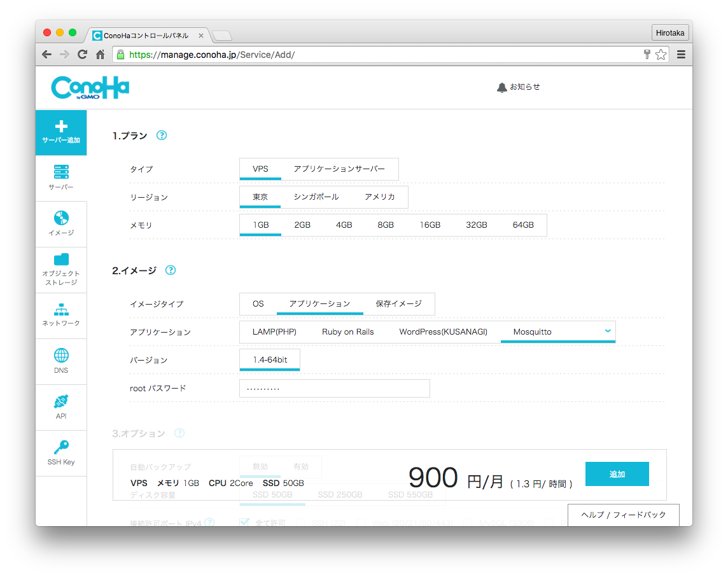
Task: Click the Hirotaka profile button
Action: (x=670, y=33)
